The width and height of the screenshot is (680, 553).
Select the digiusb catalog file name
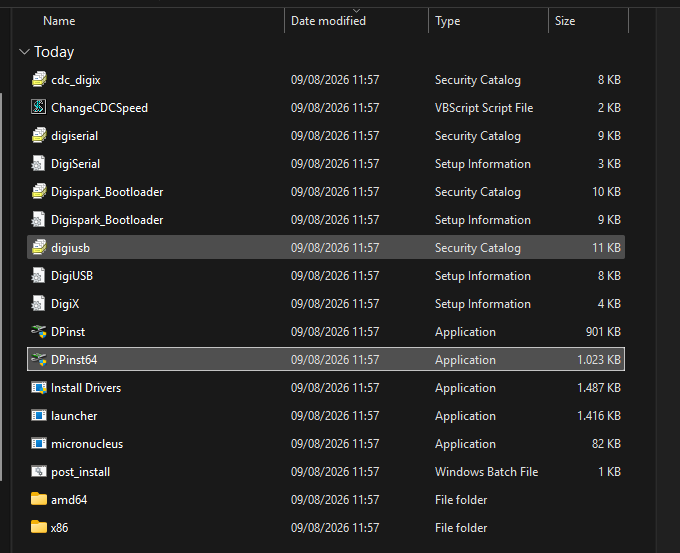[71, 248]
